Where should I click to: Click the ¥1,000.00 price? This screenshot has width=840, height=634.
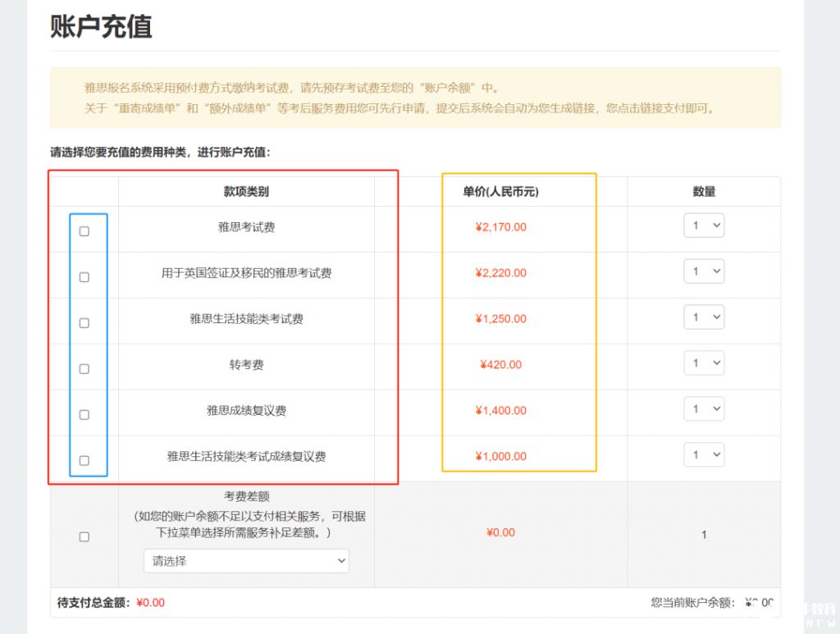click(x=501, y=456)
